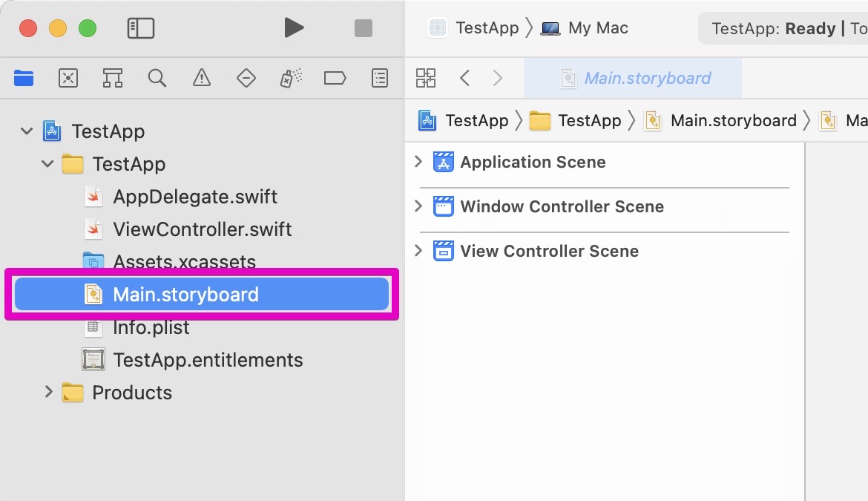Expand the Window Controller Scene
The height and width of the screenshot is (501, 868).
tap(418, 206)
